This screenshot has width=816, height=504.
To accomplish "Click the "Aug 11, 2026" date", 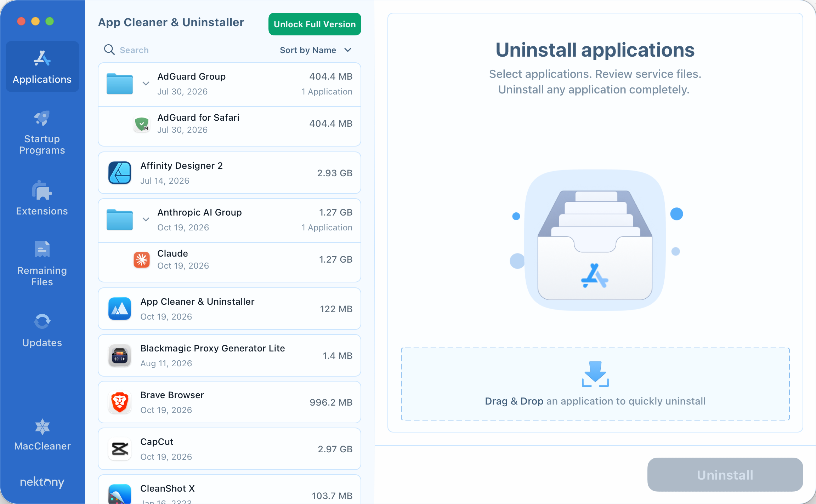I will tap(166, 363).
